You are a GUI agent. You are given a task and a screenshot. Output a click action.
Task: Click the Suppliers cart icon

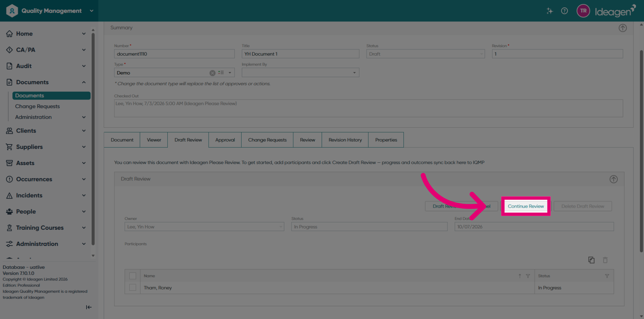coord(9,147)
